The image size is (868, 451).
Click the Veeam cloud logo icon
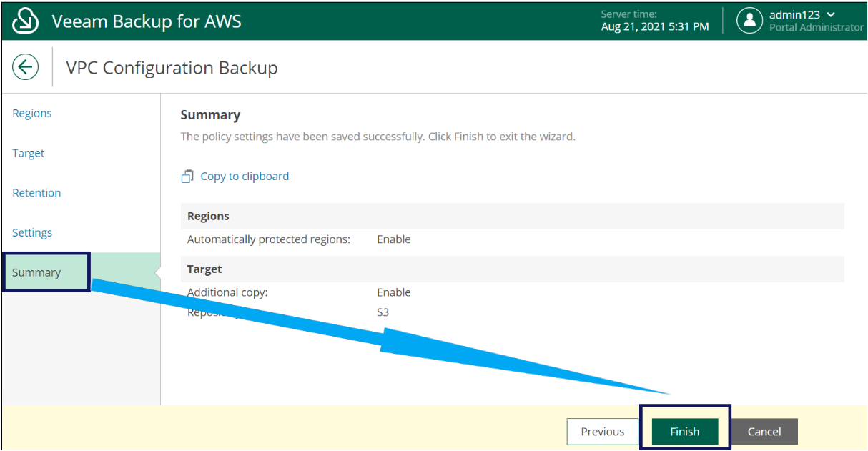[26, 21]
